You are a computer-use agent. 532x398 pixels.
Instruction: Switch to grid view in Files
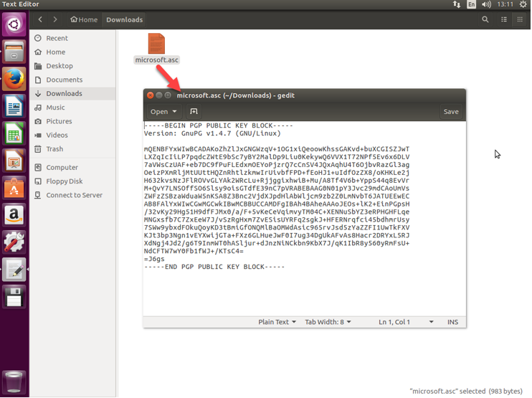521,19
